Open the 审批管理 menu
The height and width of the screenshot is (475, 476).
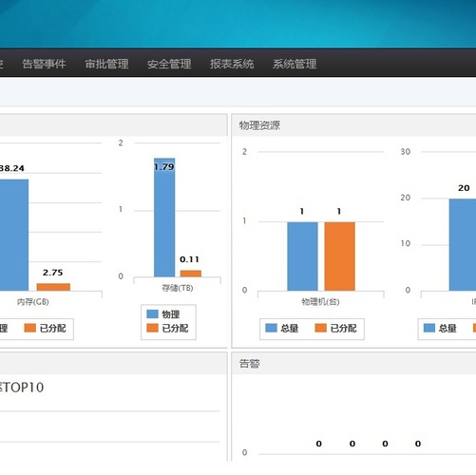coord(106,64)
